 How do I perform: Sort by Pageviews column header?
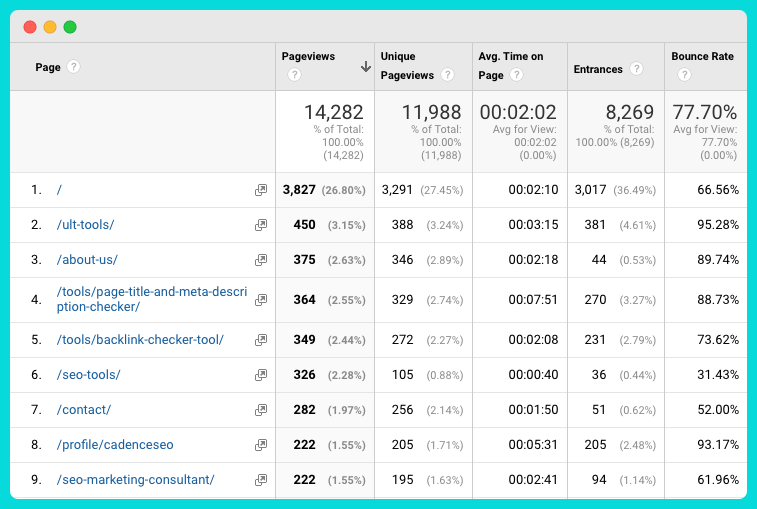coord(308,56)
